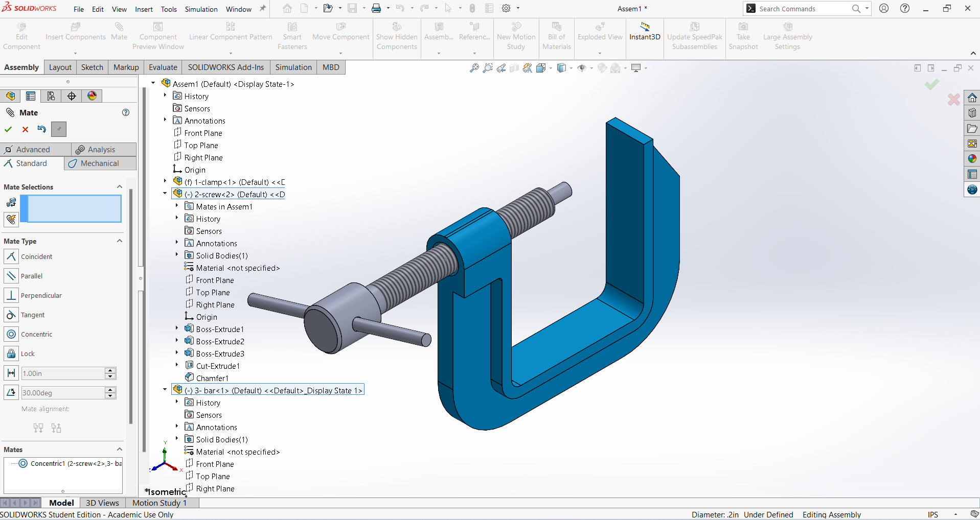Collapse the Mates section
Screen dimensions: 980x520
pos(120,450)
